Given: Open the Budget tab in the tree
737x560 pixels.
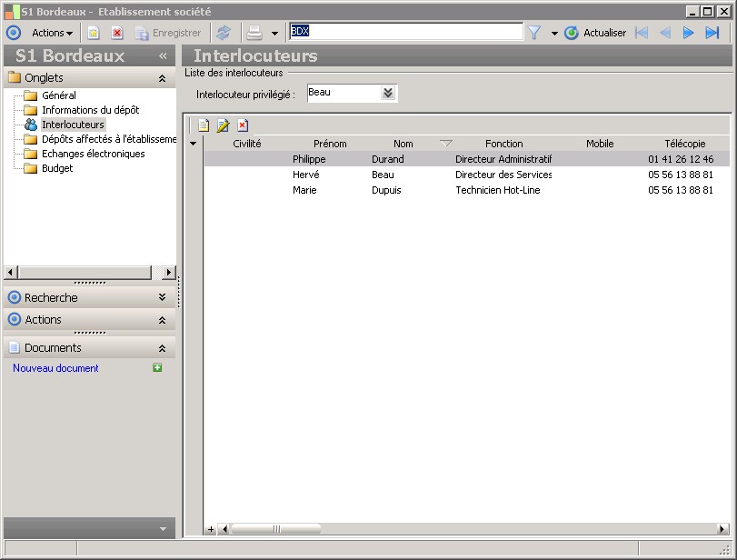Looking at the screenshot, I should (x=57, y=168).
